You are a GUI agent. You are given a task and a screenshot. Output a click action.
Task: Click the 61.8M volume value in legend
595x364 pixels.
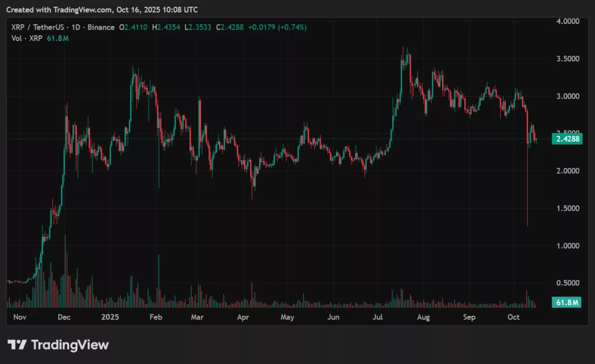click(58, 37)
